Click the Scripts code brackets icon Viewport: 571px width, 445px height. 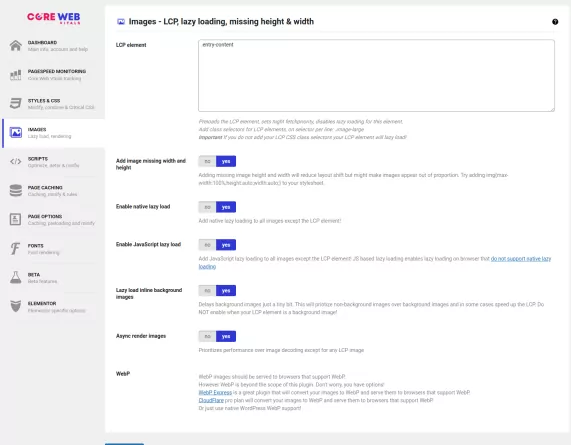click(x=16, y=161)
